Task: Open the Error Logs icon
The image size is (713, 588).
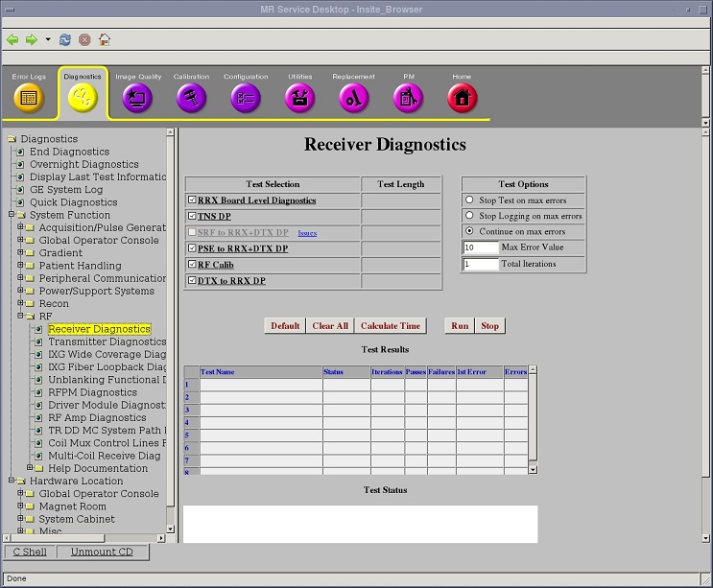Action: click(x=29, y=97)
